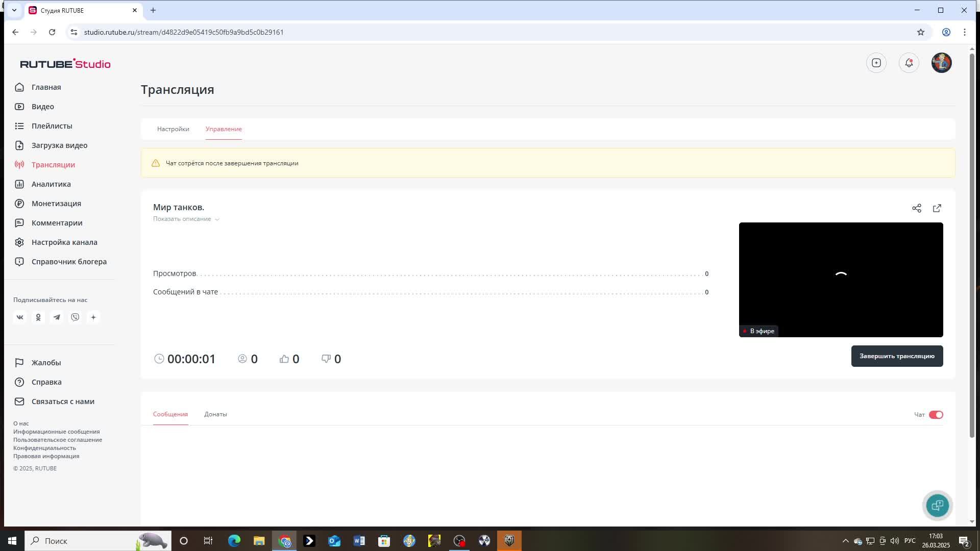
Task: Switch to the Настройки tab
Action: (x=173, y=129)
